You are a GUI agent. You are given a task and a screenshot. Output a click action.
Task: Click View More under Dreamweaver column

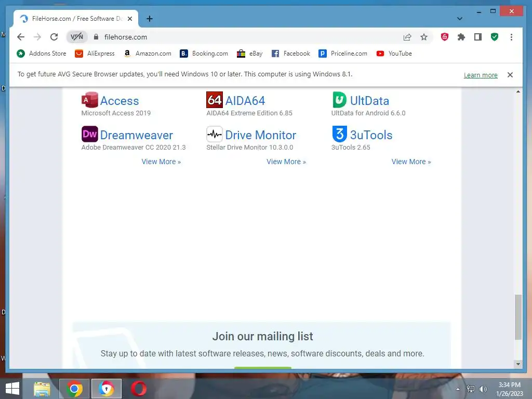161,162
